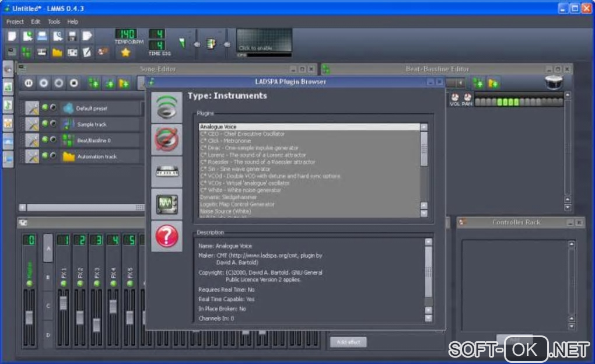Add beat/bassline in Beat+Bassline Editor
This screenshot has height=364, width=595.
tap(478, 83)
